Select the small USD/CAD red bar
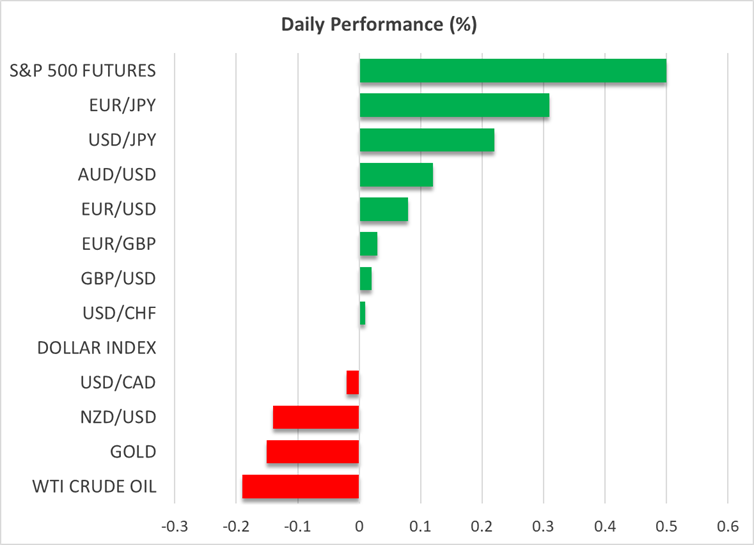 pyautogui.click(x=353, y=382)
